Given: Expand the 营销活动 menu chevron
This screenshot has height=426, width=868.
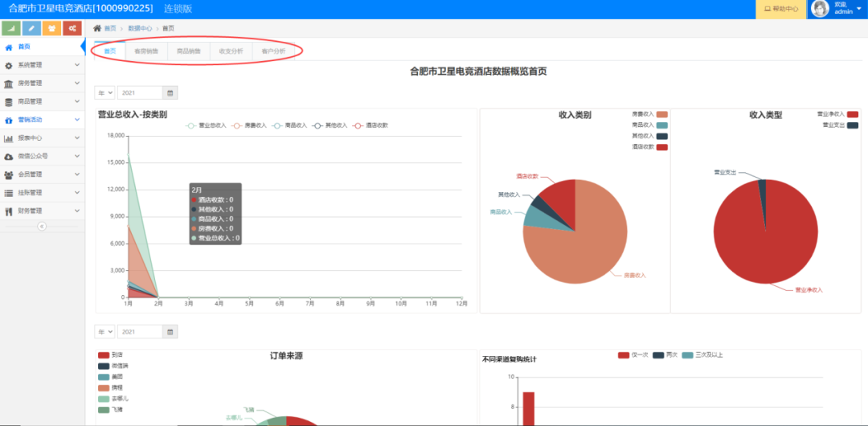Looking at the screenshot, I should (77, 120).
